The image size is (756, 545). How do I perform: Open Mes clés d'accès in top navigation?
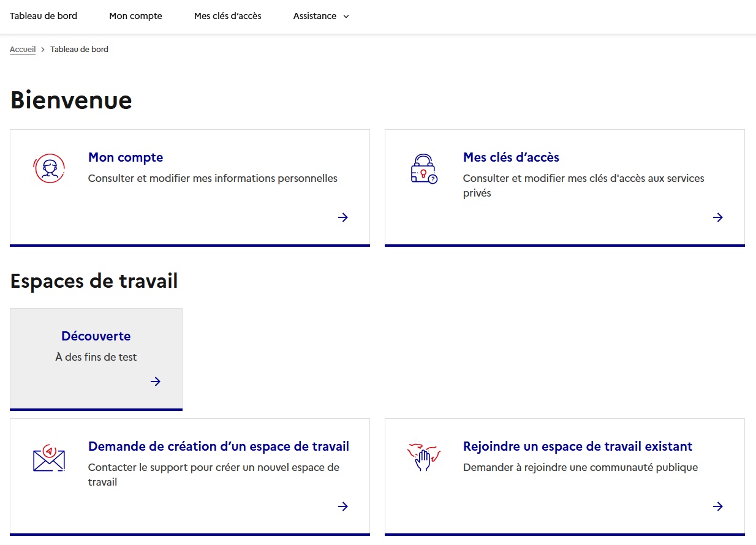pos(228,16)
